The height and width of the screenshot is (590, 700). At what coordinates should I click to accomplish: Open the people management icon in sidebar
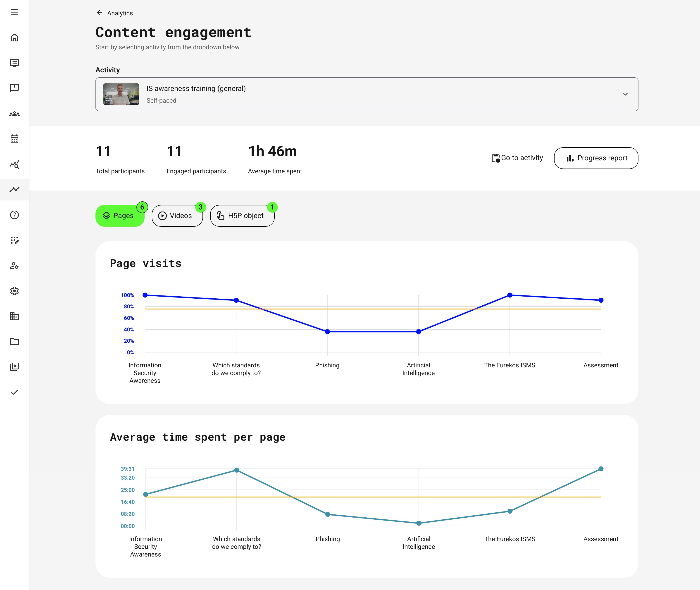click(x=14, y=114)
